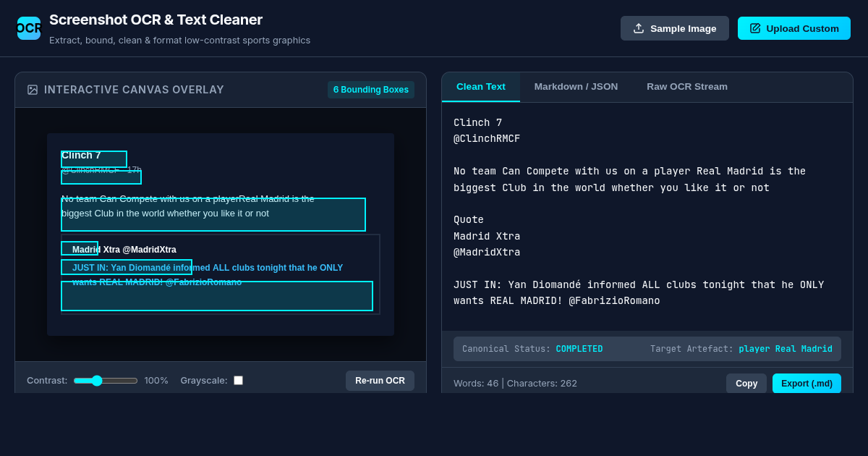Enable the Grayscale checkbox
Viewport: 868px width, 456px height.
(x=238, y=381)
